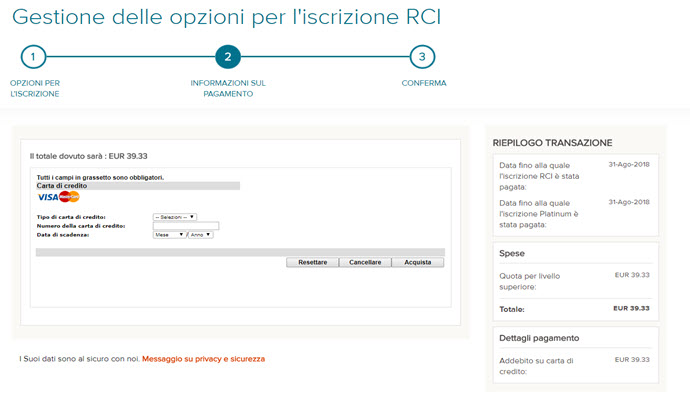Select the Opzioni per l'iscrizione step label
The height and width of the screenshot is (400, 690).
[35, 88]
